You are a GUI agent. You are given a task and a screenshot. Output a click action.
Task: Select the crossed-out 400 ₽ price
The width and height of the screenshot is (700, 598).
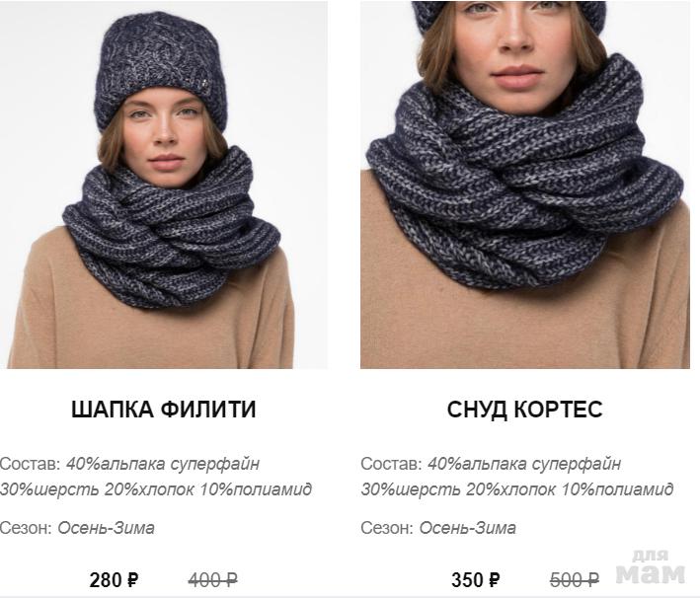[212, 580]
